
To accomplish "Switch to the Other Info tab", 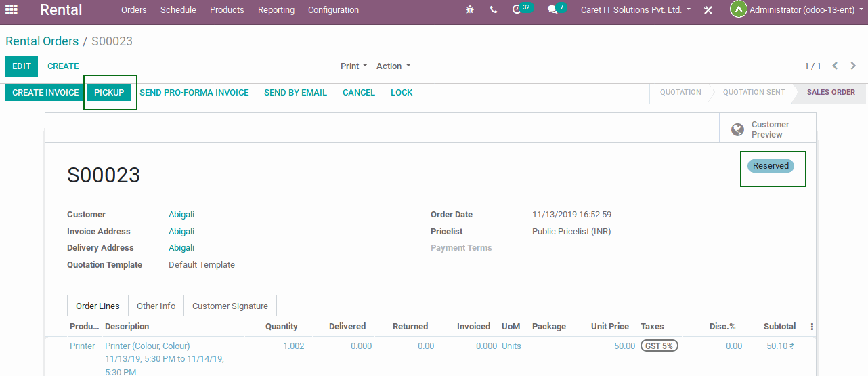I will [x=156, y=306].
